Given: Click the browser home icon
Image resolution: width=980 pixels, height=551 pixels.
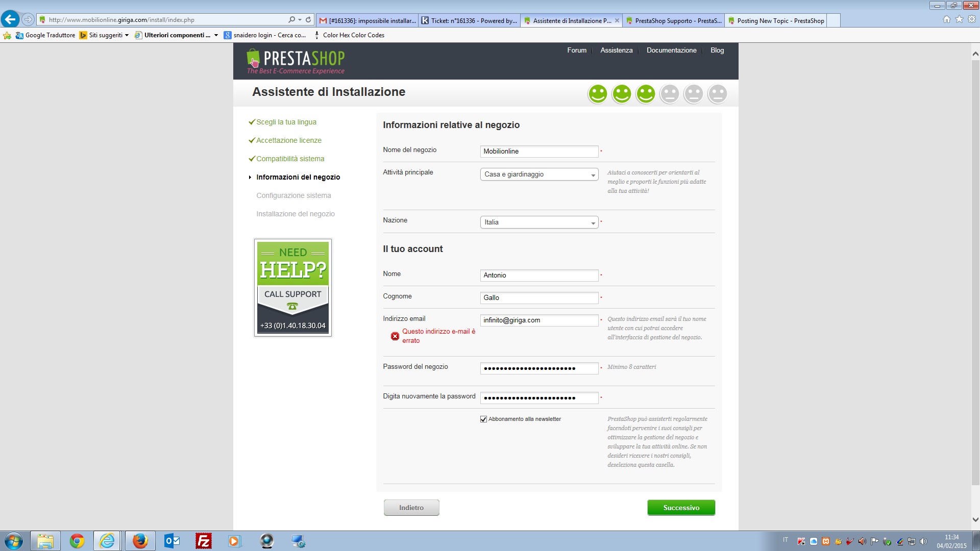Looking at the screenshot, I should tap(946, 19).
